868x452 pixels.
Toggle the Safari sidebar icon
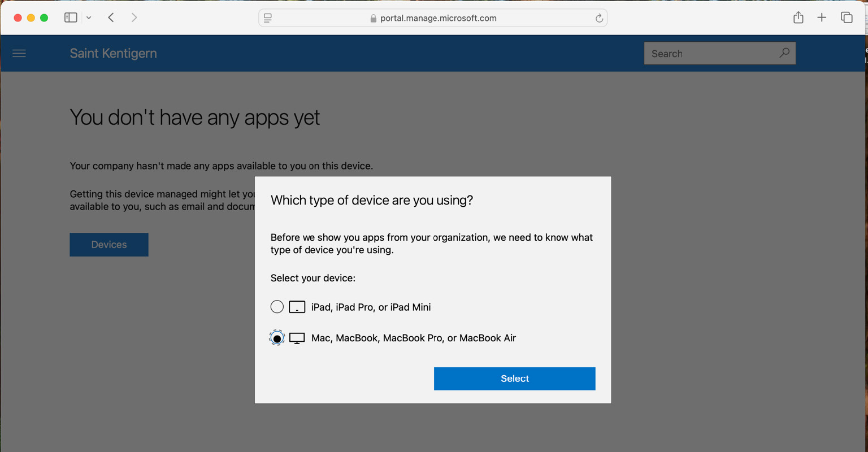point(71,18)
